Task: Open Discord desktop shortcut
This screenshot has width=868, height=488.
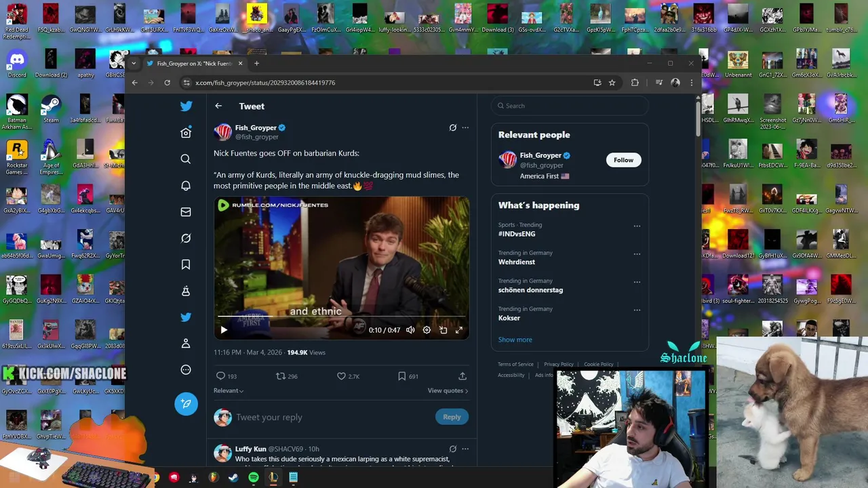Action: coord(17,64)
